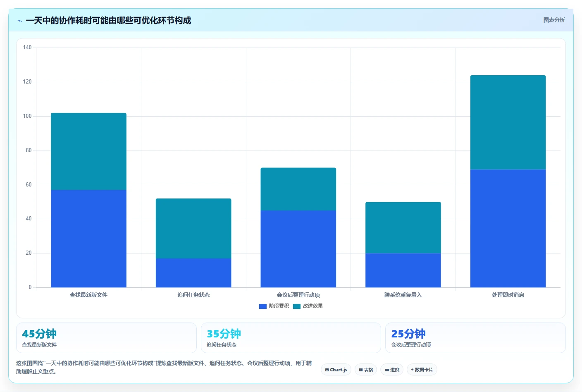Click the 图表分析 label in header

(554, 20)
